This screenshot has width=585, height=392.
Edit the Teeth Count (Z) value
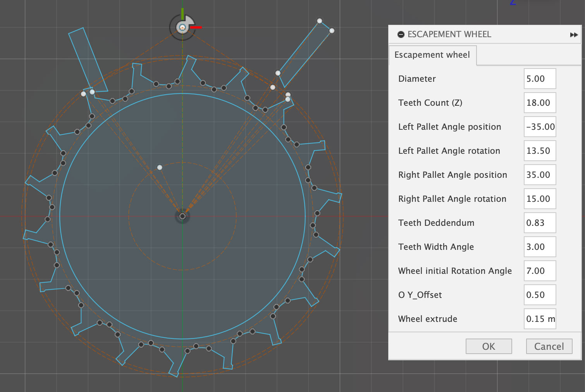tap(539, 103)
